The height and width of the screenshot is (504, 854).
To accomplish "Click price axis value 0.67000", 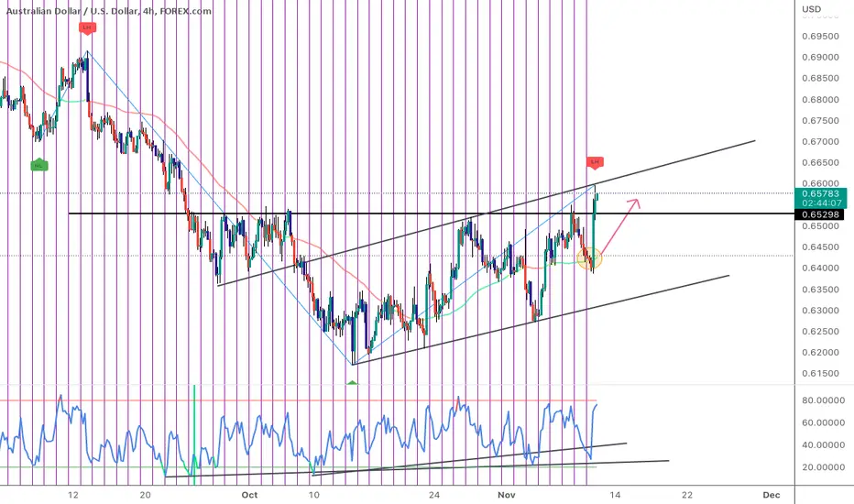I will (x=820, y=142).
